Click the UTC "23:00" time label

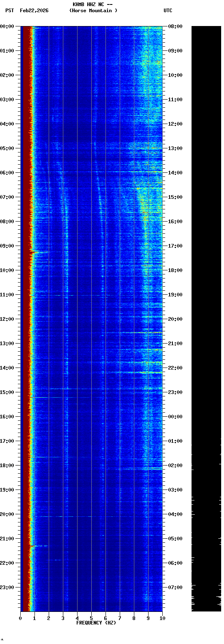pyautogui.click(x=175, y=392)
